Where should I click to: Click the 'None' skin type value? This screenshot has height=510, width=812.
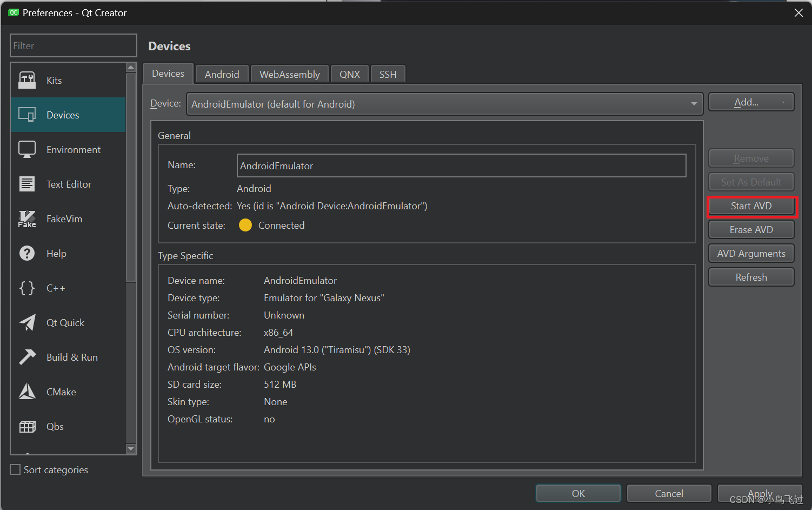275,401
